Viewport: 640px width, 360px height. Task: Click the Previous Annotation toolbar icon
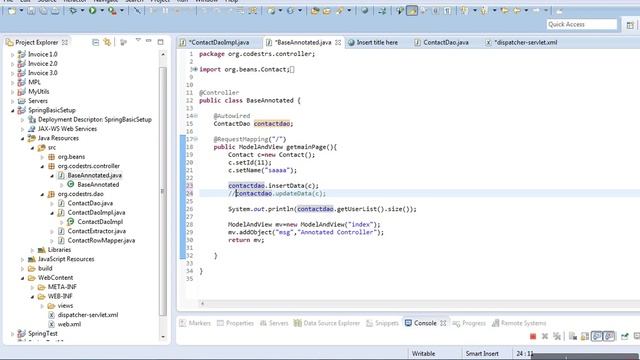[484, 11]
